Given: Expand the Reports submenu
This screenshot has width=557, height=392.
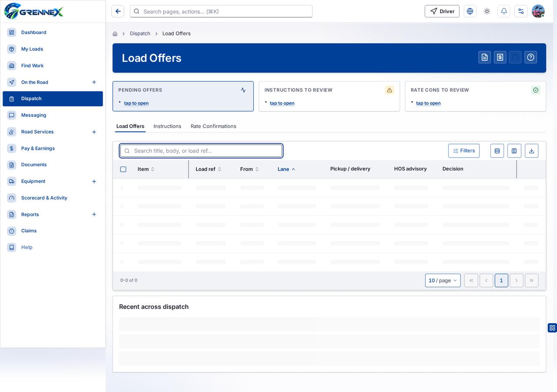Looking at the screenshot, I should pos(94,214).
